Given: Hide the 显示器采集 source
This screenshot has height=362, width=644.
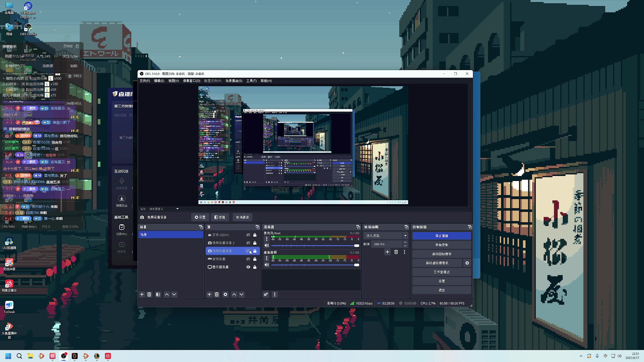Looking at the screenshot, I should click(x=248, y=267).
